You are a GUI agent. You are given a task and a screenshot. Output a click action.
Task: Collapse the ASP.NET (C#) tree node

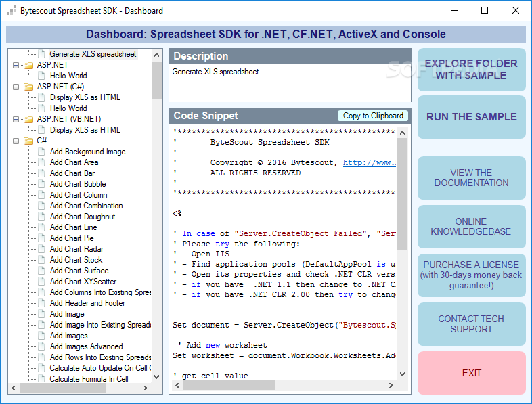pos(16,87)
